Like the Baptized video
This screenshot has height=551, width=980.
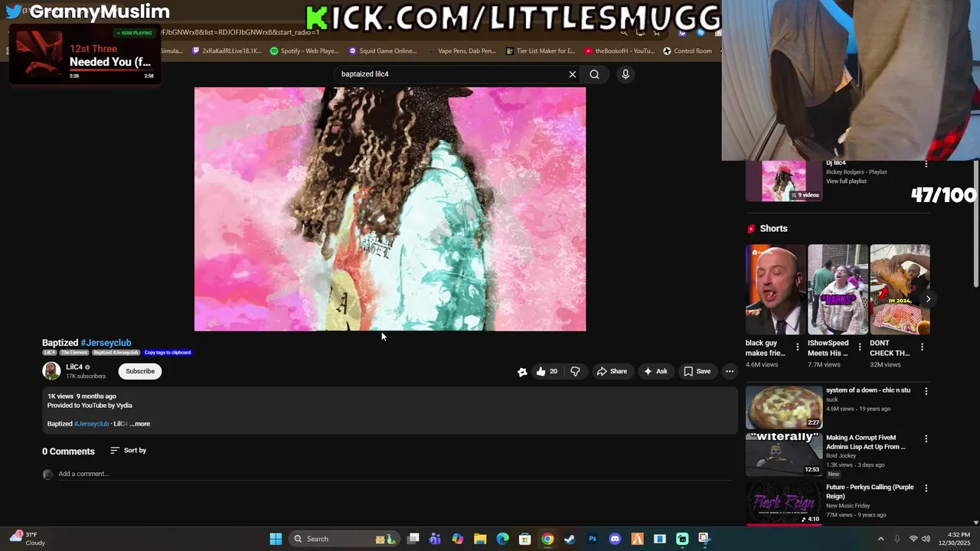[x=547, y=371]
